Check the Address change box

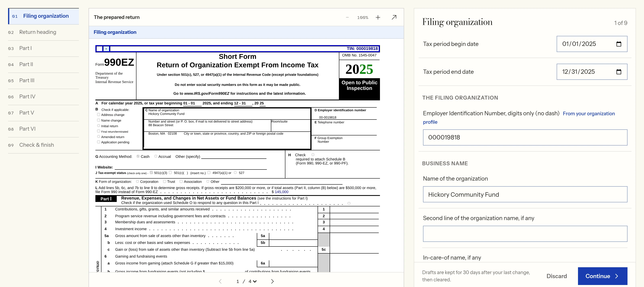(98, 114)
